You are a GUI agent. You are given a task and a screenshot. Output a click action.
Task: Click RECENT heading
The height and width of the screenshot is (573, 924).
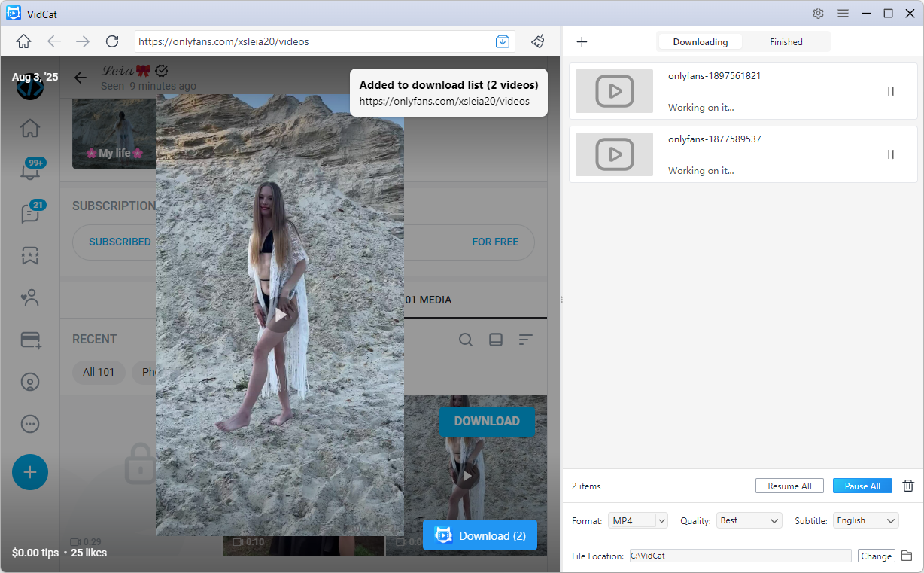(95, 339)
